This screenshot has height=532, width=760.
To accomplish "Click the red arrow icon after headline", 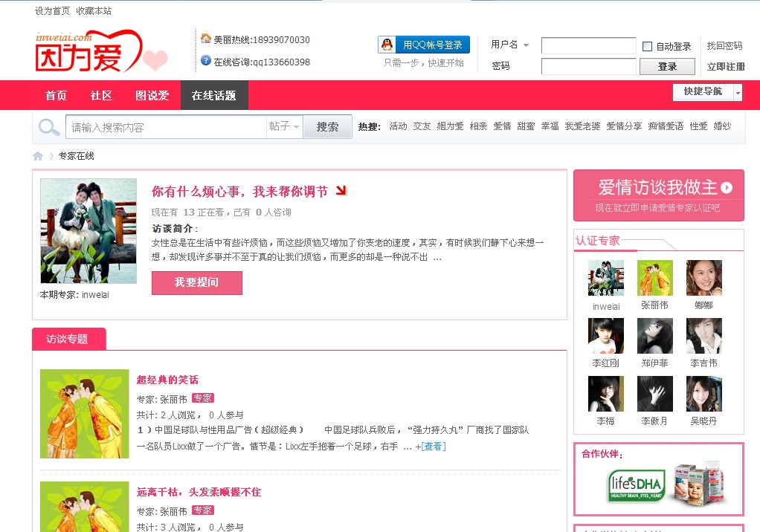I will (x=341, y=191).
